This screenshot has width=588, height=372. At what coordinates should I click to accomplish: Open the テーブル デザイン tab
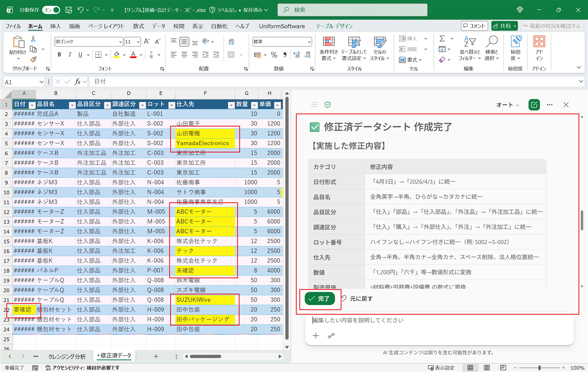pyautogui.click(x=334, y=26)
